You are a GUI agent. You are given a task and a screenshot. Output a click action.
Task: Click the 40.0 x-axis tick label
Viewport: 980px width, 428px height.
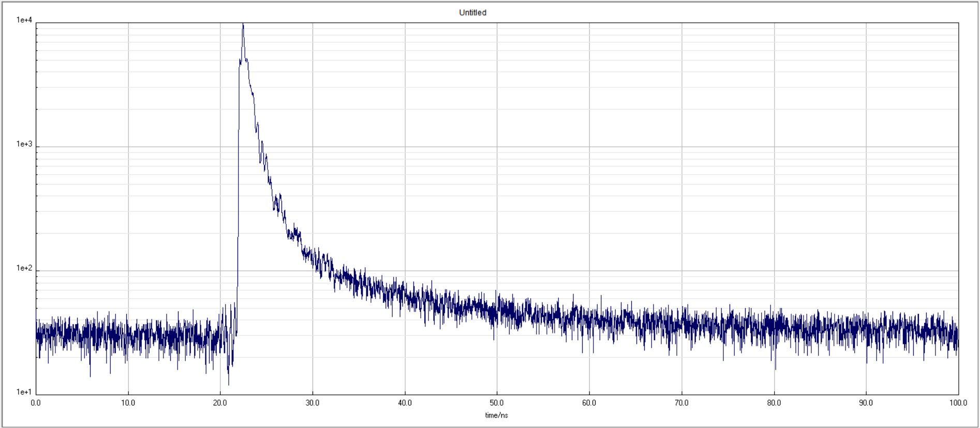click(405, 403)
